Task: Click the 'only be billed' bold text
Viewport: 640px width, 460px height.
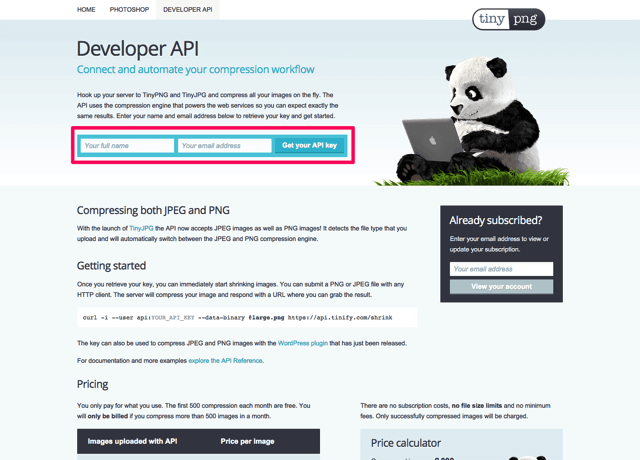Action: click(x=108, y=416)
